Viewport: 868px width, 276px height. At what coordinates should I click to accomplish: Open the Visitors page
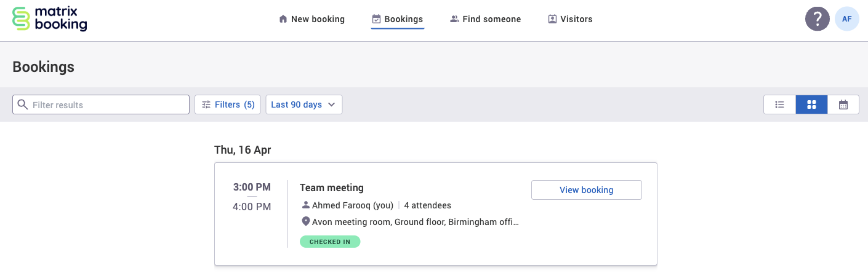click(x=570, y=19)
